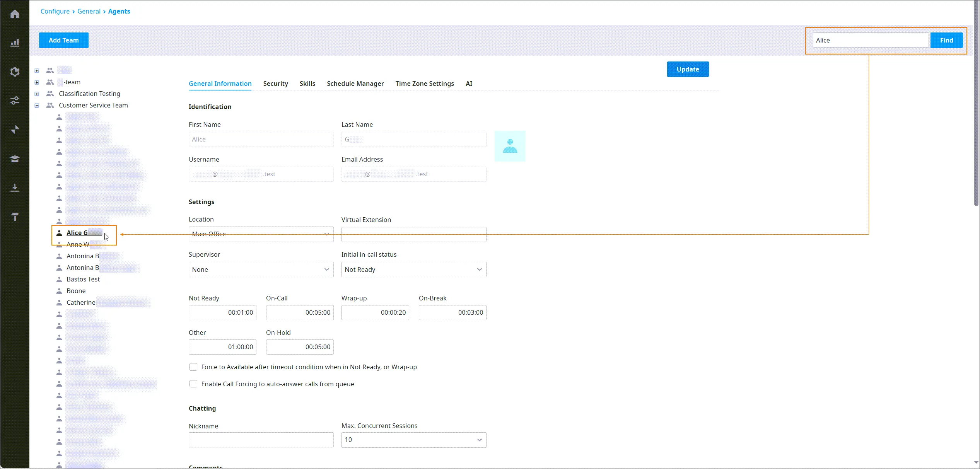The image size is (980, 469).
Task: Open the paint roller sidebar icon
Action: [x=15, y=217]
